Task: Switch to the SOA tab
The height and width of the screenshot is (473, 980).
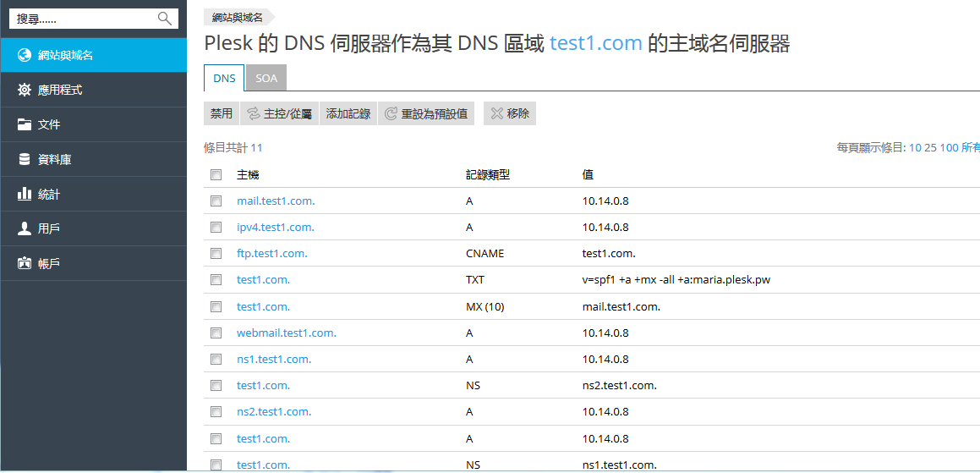Action: [x=266, y=78]
